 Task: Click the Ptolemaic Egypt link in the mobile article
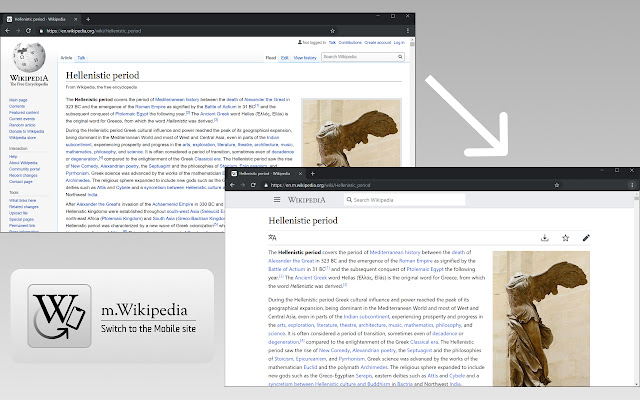coord(425,269)
